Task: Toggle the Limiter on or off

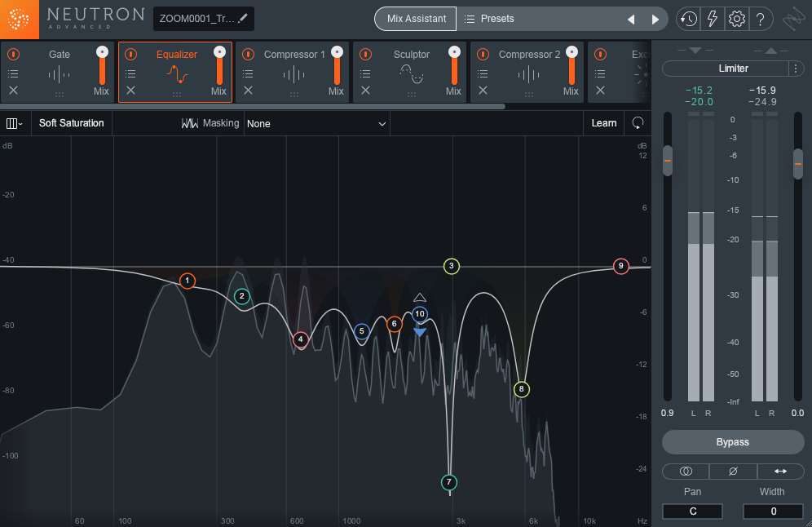Action: pyautogui.click(x=726, y=69)
